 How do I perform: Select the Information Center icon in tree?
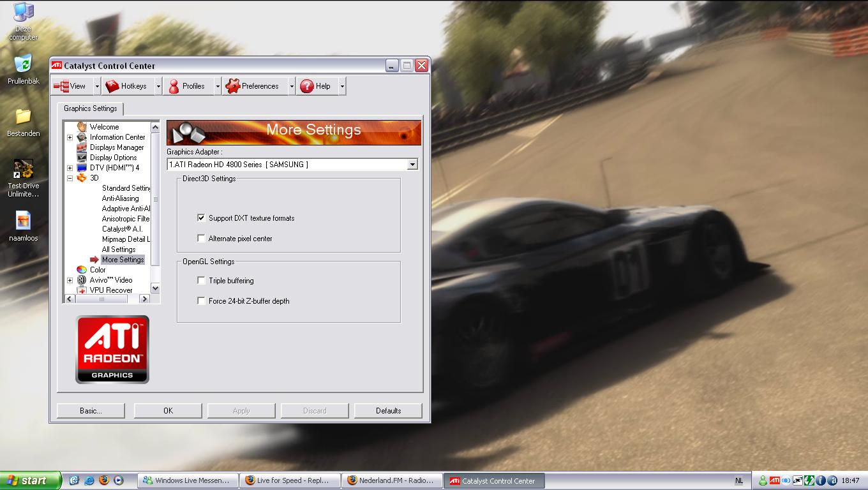pyautogui.click(x=82, y=137)
